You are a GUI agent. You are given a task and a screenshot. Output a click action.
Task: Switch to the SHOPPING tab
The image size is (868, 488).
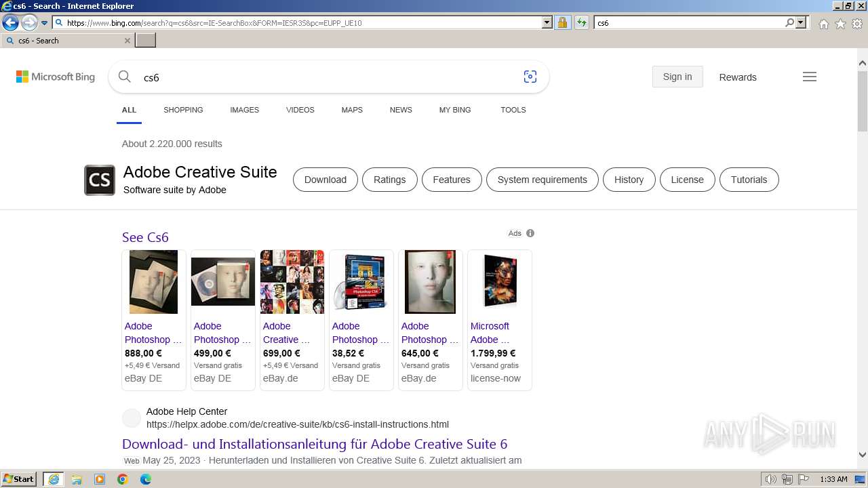(183, 110)
